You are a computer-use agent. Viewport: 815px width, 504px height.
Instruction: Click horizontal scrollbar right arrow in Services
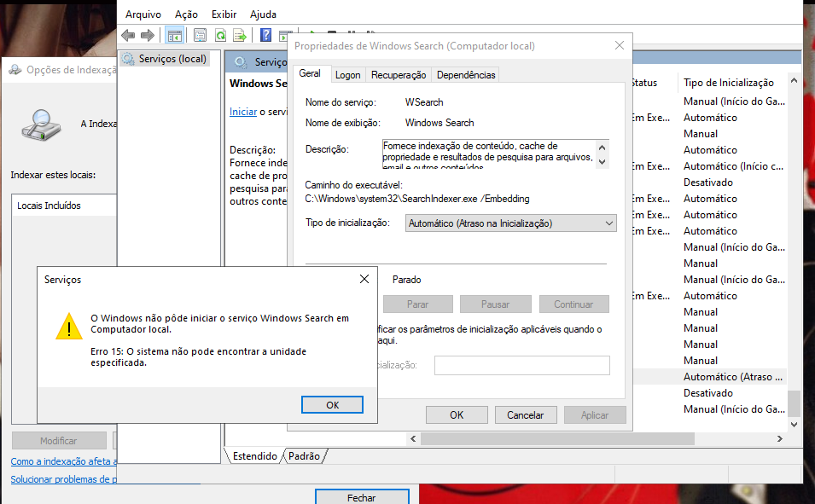click(780, 439)
